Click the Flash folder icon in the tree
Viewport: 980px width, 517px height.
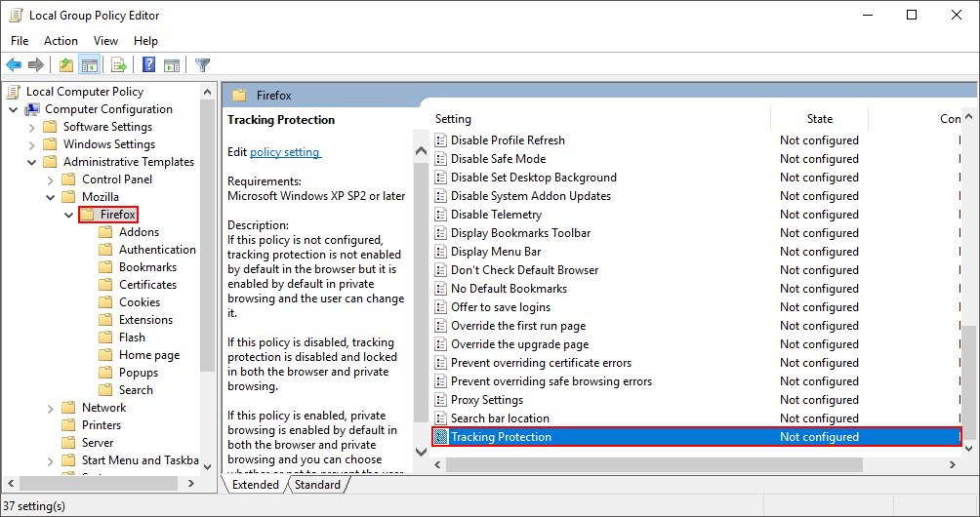coord(105,338)
